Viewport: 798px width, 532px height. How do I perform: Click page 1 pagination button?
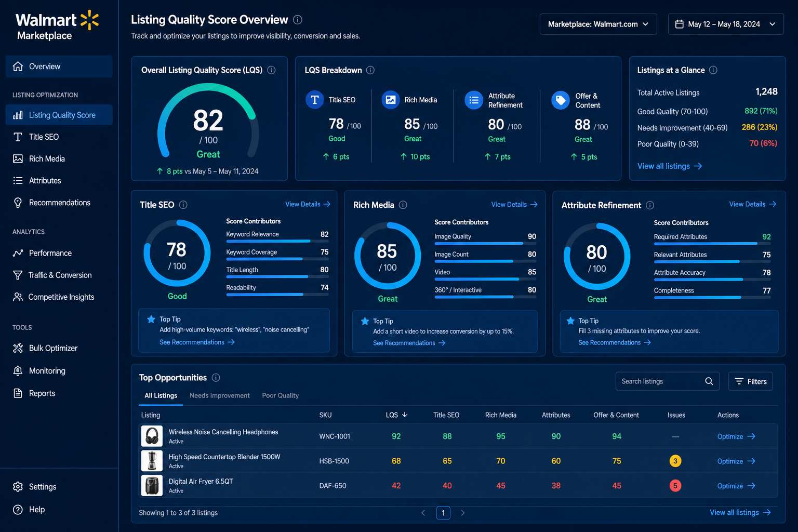coord(443,513)
